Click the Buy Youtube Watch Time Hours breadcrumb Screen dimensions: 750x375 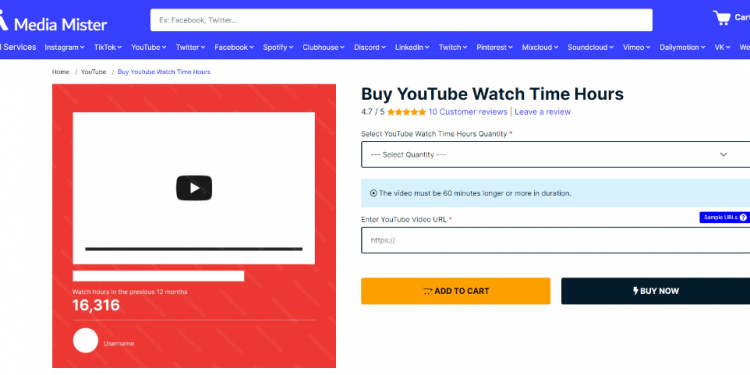164,72
